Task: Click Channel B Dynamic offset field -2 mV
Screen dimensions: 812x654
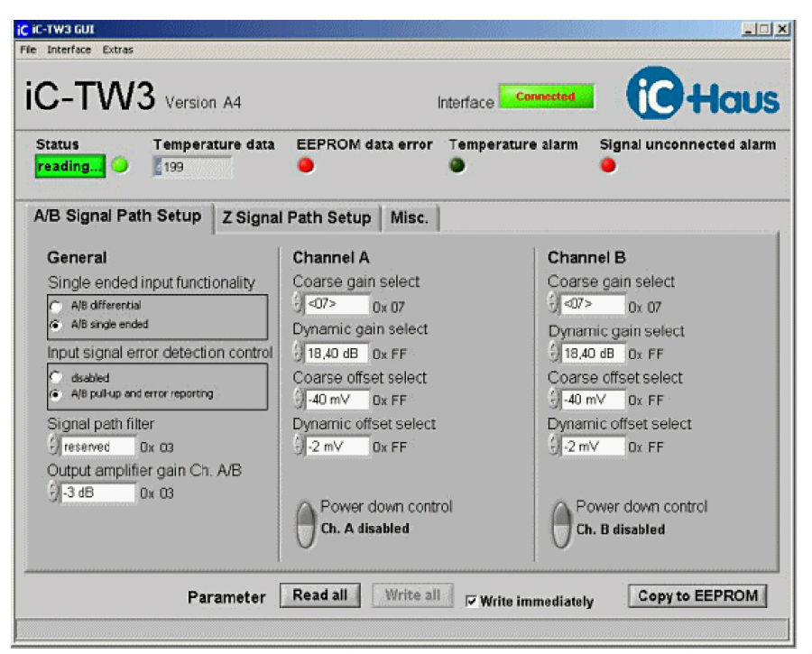Action: (x=593, y=447)
